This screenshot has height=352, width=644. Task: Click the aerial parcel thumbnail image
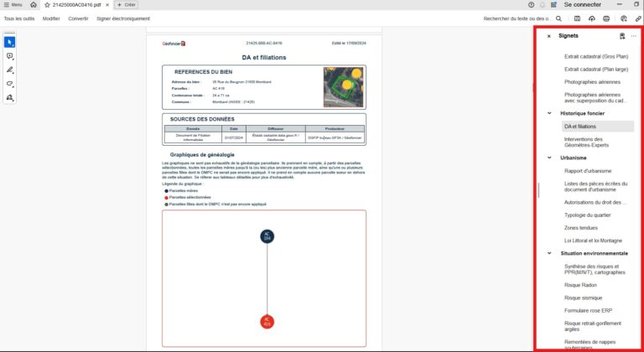343,87
